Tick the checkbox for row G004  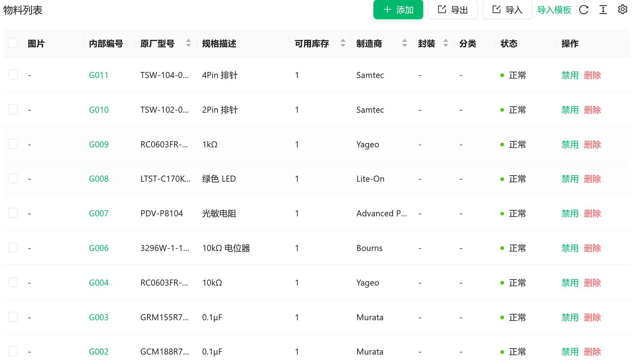coord(13,282)
